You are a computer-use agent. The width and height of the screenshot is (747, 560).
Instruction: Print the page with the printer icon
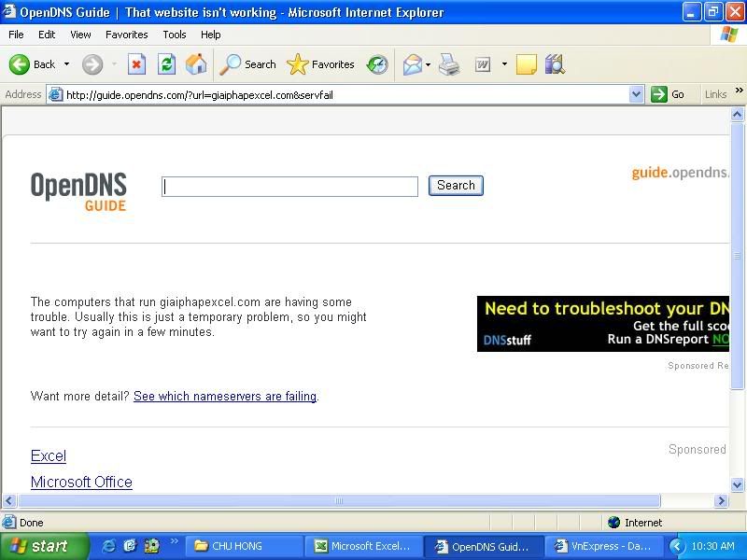[449, 64]
